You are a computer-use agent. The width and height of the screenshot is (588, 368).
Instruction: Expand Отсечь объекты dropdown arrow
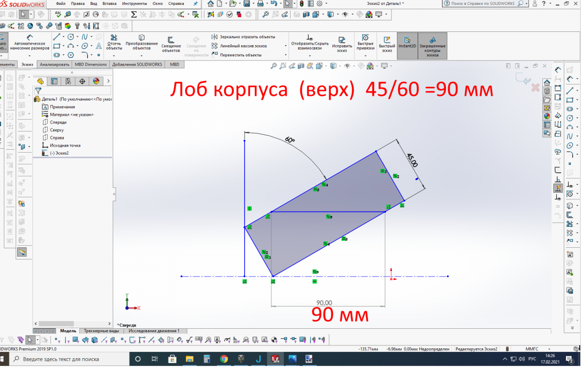click(114, 55)
